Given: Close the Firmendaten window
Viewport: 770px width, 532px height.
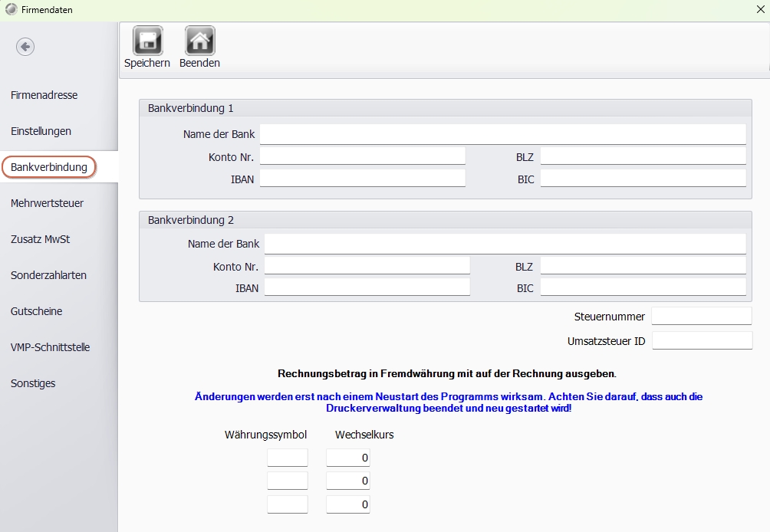Looking at the screenshot, I should tap(760, 10).
